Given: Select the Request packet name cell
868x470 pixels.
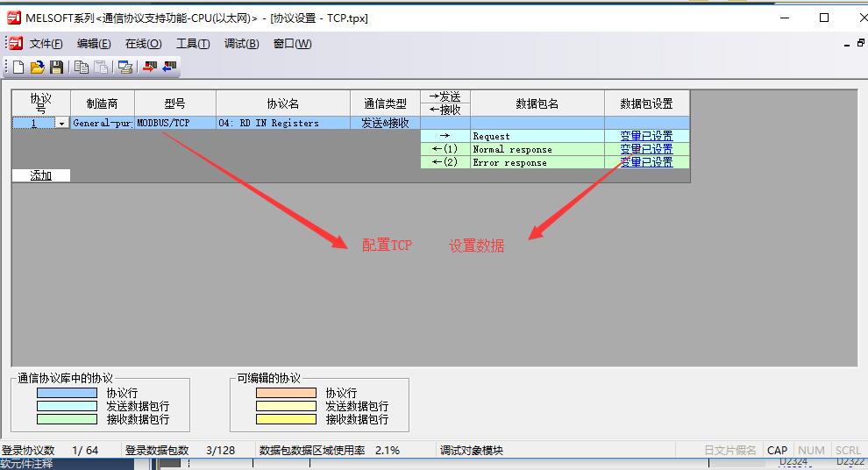Looking at the screenshot, I should pyautogui.click(x=537, y=136).
